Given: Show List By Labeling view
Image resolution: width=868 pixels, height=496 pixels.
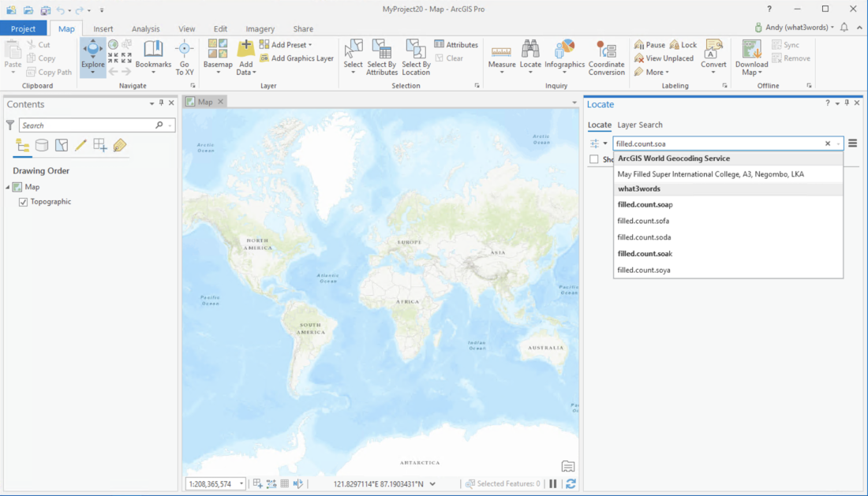Looking at the screenshot, I should click(x=120, y=145).
